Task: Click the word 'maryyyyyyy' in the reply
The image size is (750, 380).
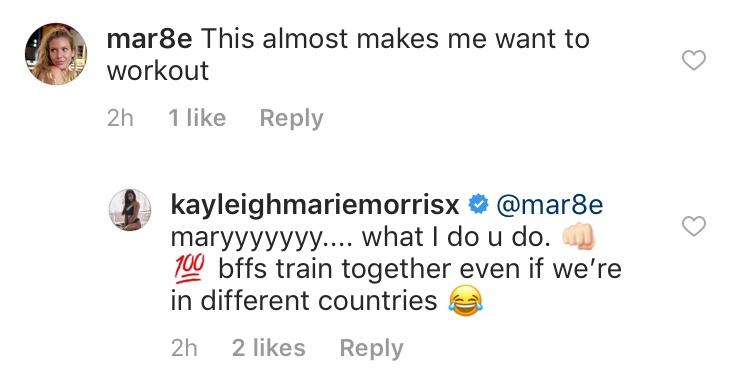Action: pos(247,238)
